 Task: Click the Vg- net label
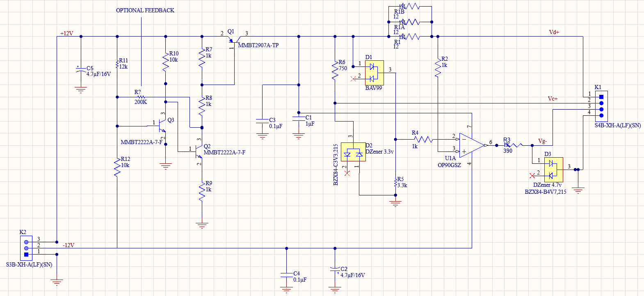(542, 141)
